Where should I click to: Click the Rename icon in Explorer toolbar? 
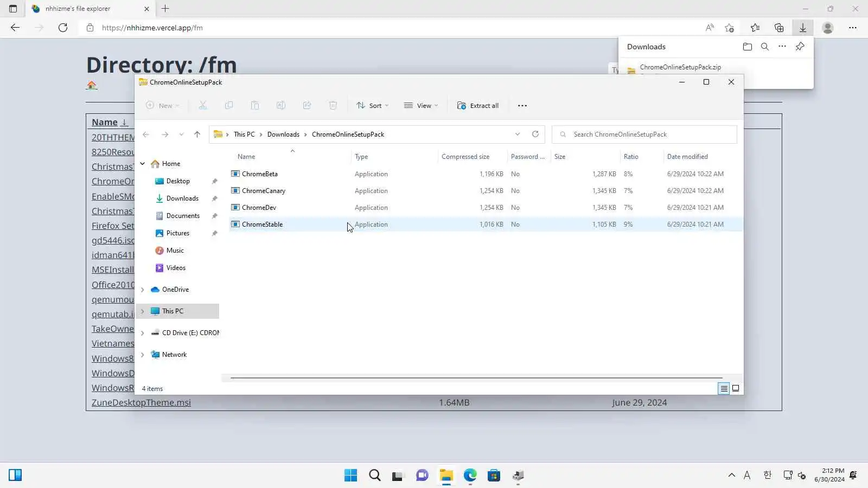point(281,105)
